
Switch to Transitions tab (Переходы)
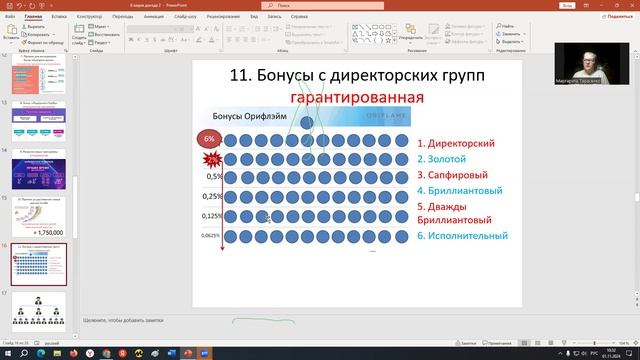point(123,17)
